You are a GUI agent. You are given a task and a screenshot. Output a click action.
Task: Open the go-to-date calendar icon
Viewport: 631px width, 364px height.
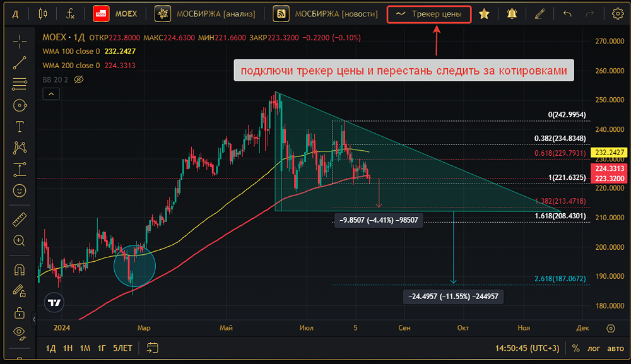tap(153, 348)
